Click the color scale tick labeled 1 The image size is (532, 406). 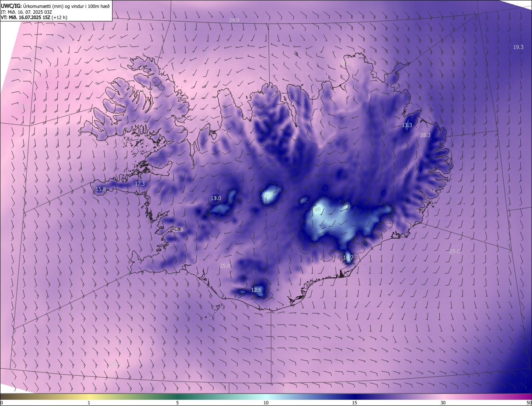pyautogui.click(x=89, y=403)
